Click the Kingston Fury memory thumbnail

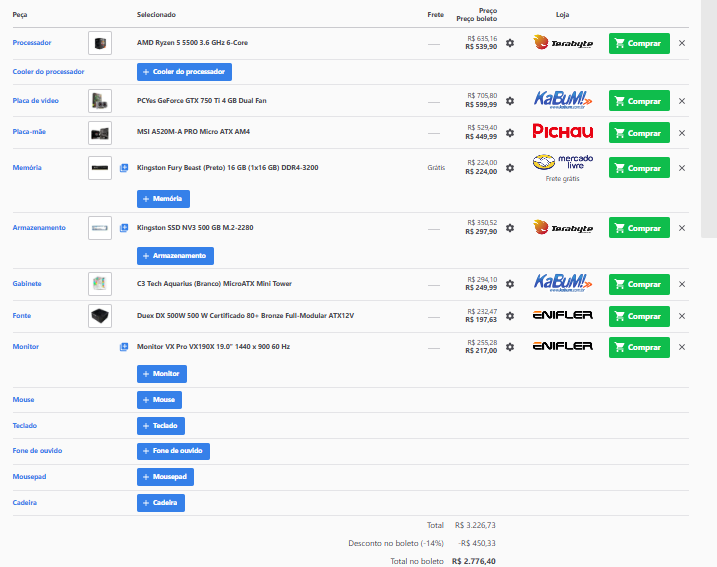(100, 168)
